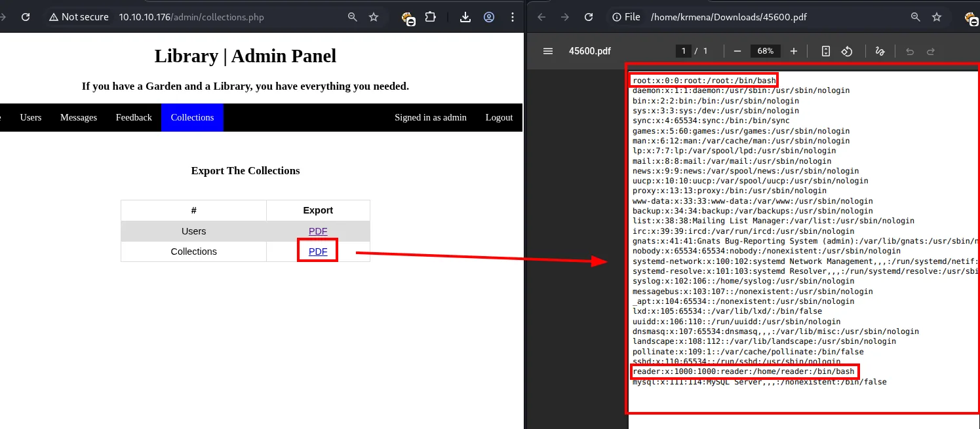Click the Not secure warning indicator
980x429 pixels.
79,17
